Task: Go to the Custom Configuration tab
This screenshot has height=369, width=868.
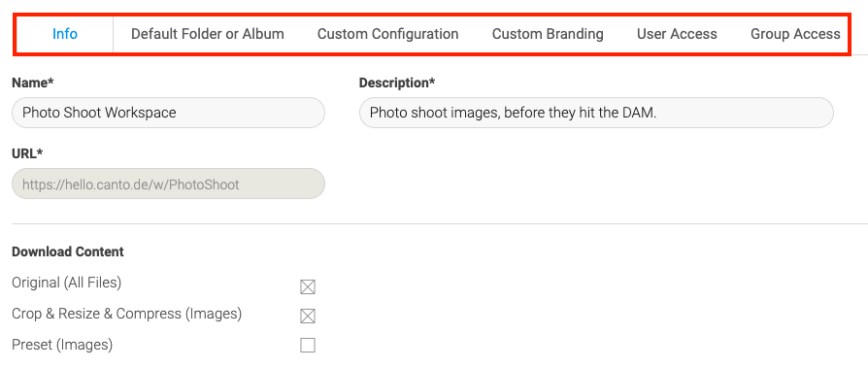Action: tap(387, 34)
